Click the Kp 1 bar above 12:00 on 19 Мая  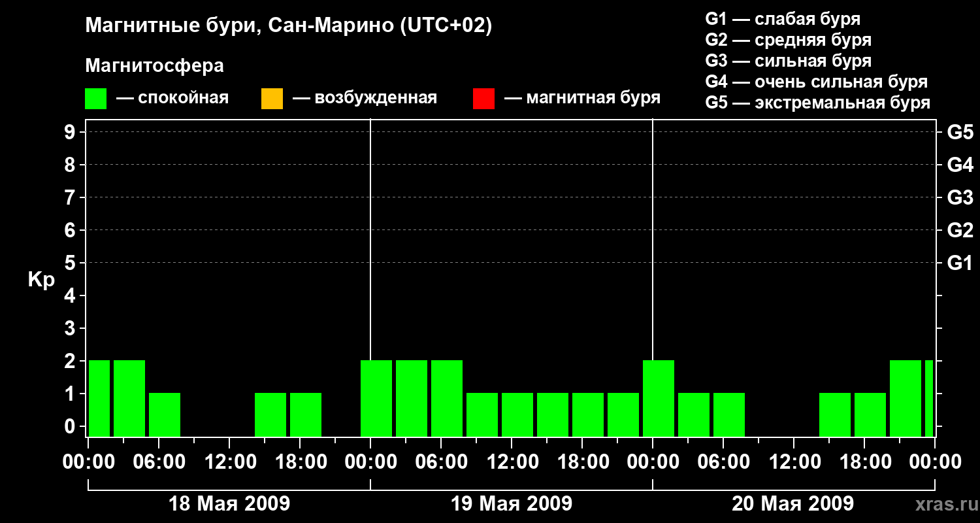(x=517, y=414)
